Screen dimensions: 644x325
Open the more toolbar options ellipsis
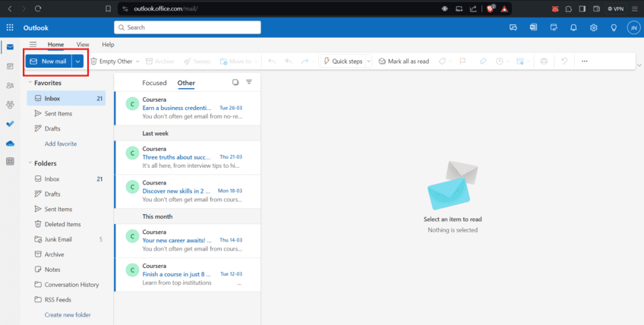[x=585, y=62]
